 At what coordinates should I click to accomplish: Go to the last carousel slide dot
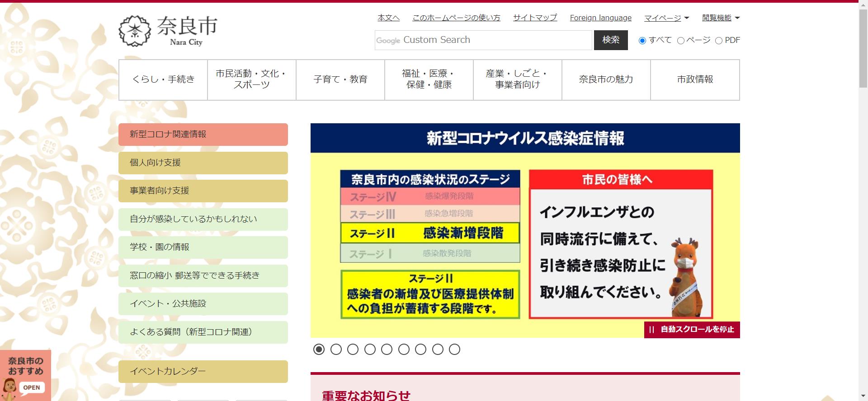[x=454, y=349]
